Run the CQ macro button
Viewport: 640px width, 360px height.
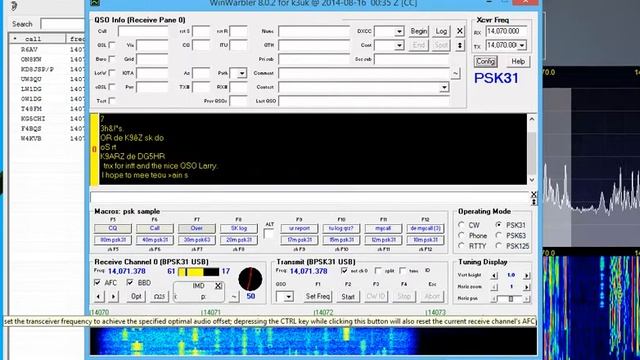113,228
